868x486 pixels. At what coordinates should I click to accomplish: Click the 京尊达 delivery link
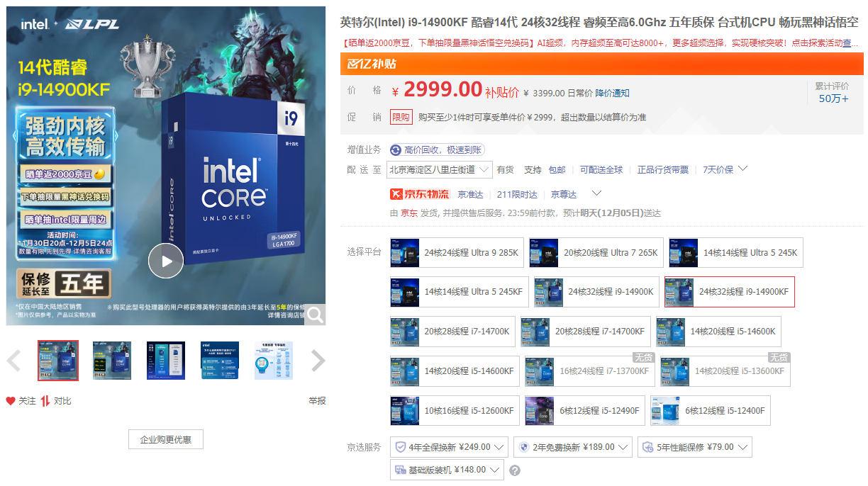click(x=564, y=194)
